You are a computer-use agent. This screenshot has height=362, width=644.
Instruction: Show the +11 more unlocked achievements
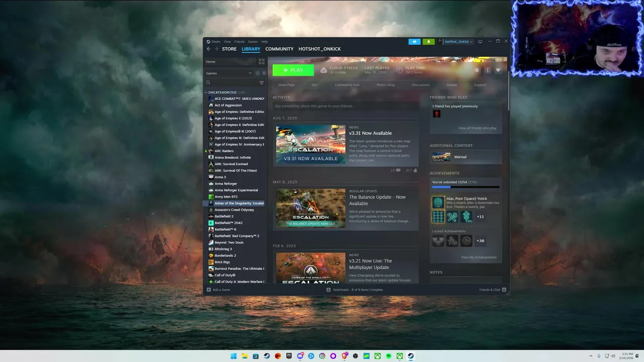point(480,217)
